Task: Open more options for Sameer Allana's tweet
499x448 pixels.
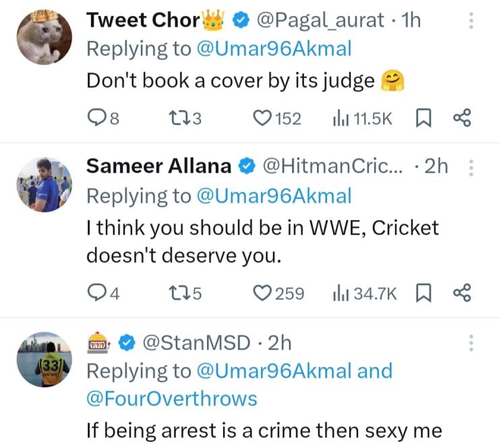Action: coord(471,166)
